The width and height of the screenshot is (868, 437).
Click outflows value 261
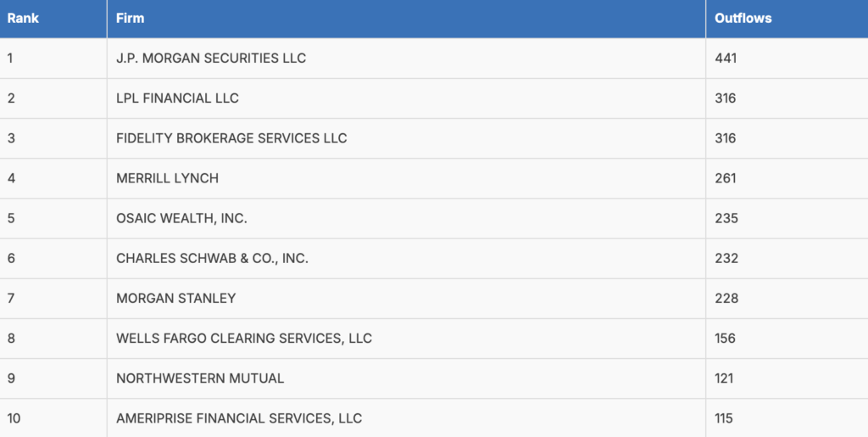(726, 178)
